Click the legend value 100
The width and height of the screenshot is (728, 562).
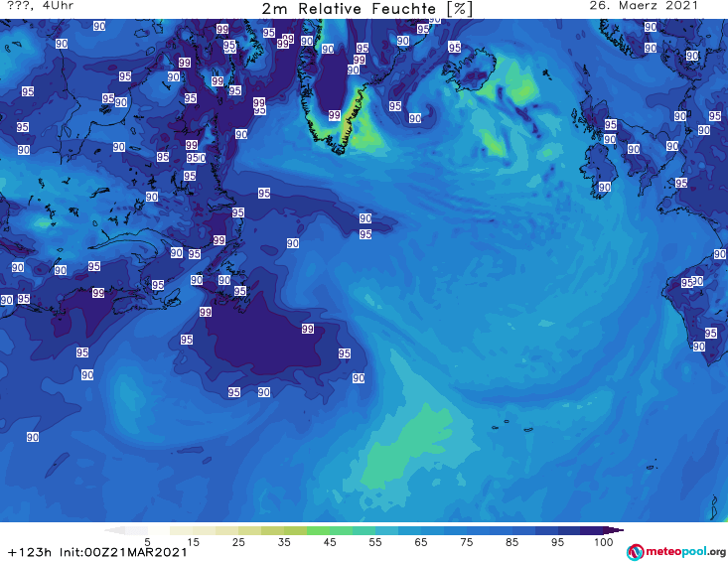pos(603,542)
